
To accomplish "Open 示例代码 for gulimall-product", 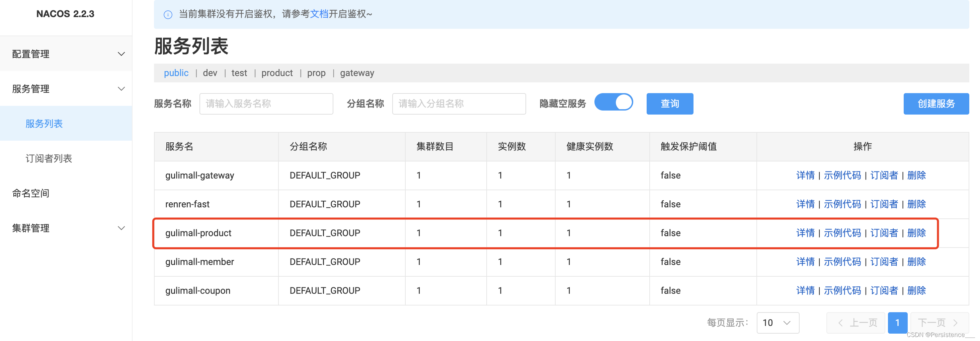I will coord(842,233).
